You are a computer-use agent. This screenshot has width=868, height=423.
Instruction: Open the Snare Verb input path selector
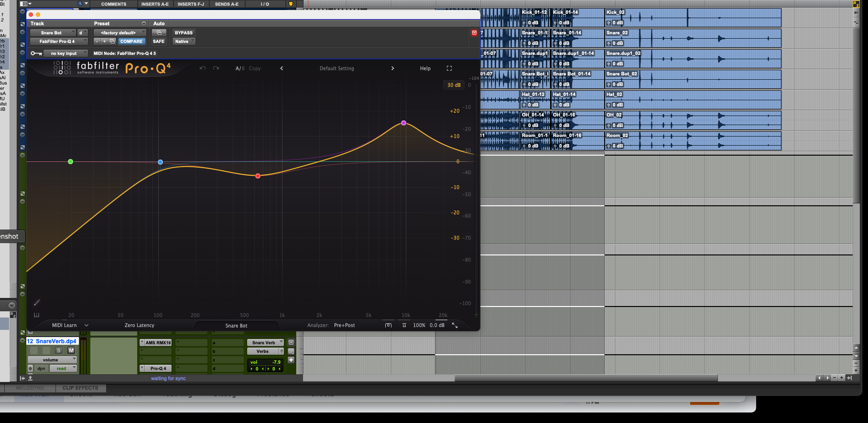pyautogui.click(x=265, y=343)
